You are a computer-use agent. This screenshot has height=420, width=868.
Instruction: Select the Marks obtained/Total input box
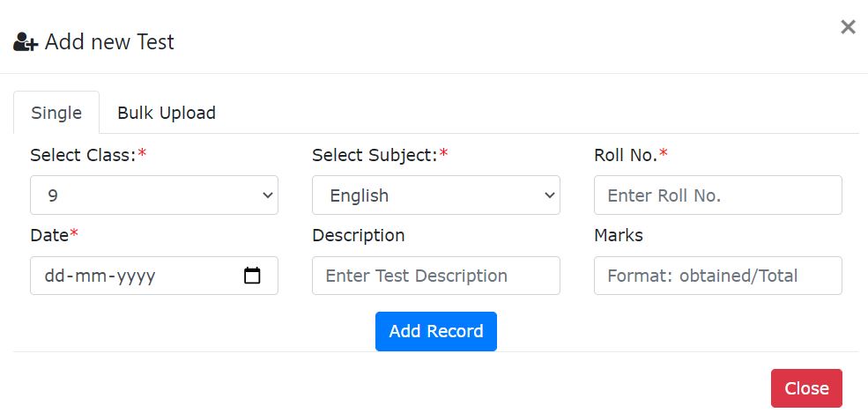[x=717, y=276]
